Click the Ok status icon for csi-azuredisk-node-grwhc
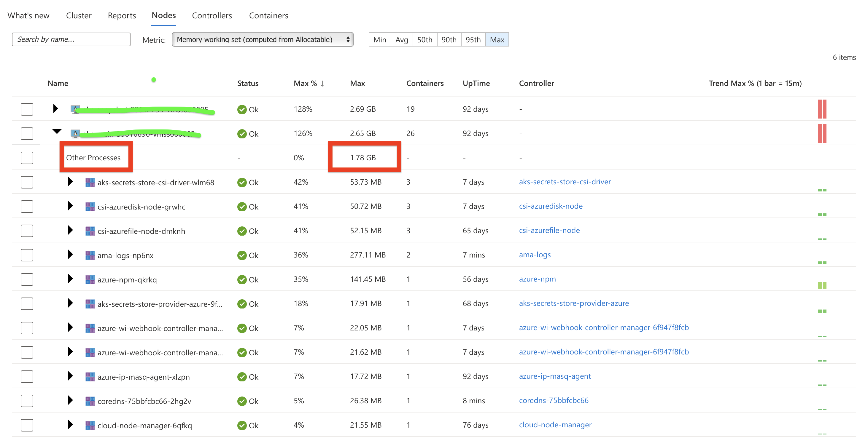This screenshot has width=868, height=438. [x=241, y=206]
